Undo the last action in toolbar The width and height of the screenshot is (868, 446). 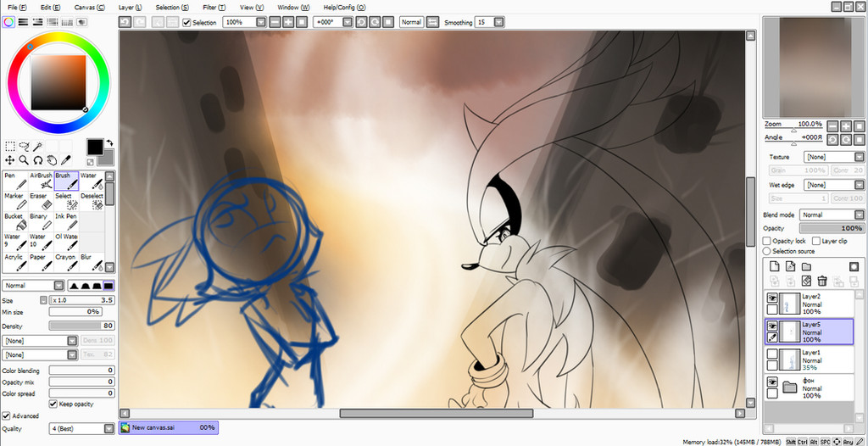tap(125, 22)
